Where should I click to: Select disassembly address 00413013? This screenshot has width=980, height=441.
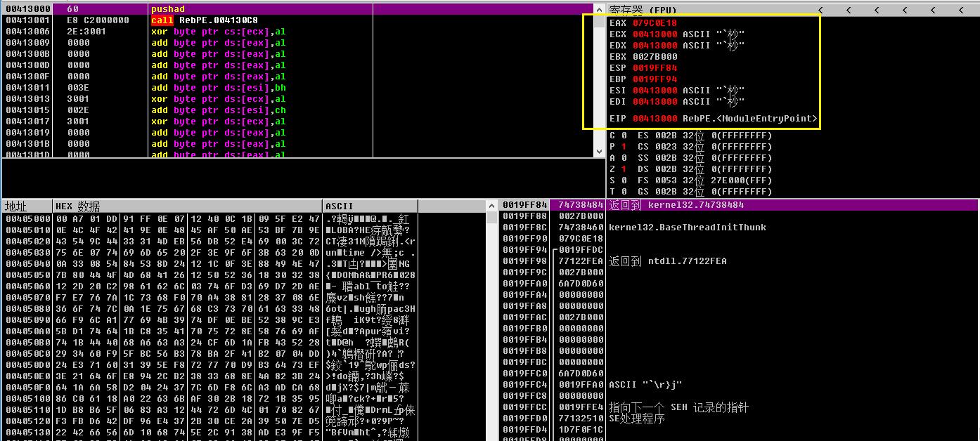coord(27,99)
